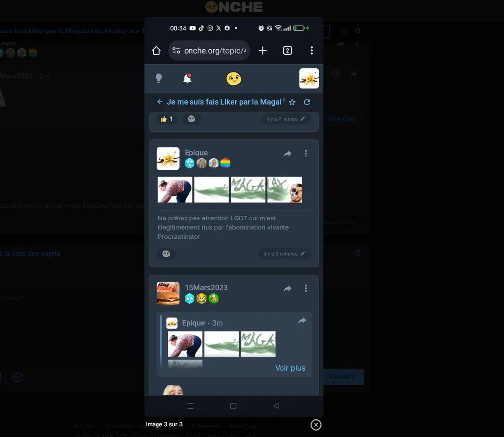Click 'Voir plus' on the background page
The image size is (504, 437).
[342, 118]
